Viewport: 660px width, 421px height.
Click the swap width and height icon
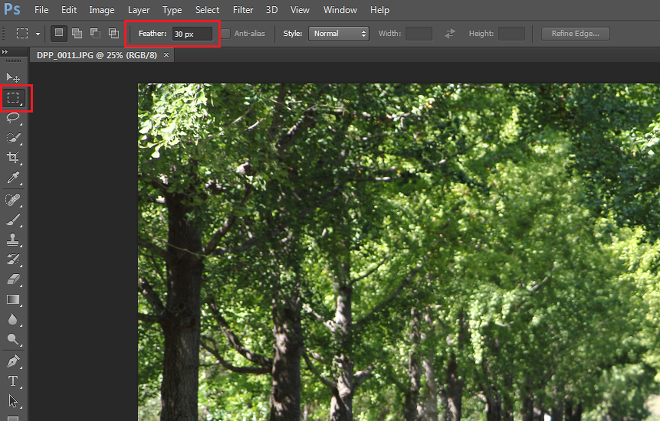pos(450,33)
